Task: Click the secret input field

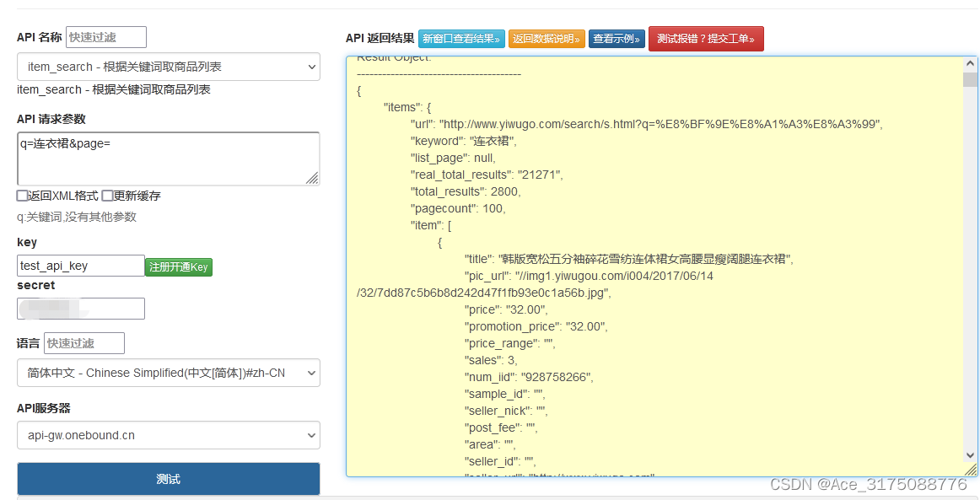Action: 81,309
